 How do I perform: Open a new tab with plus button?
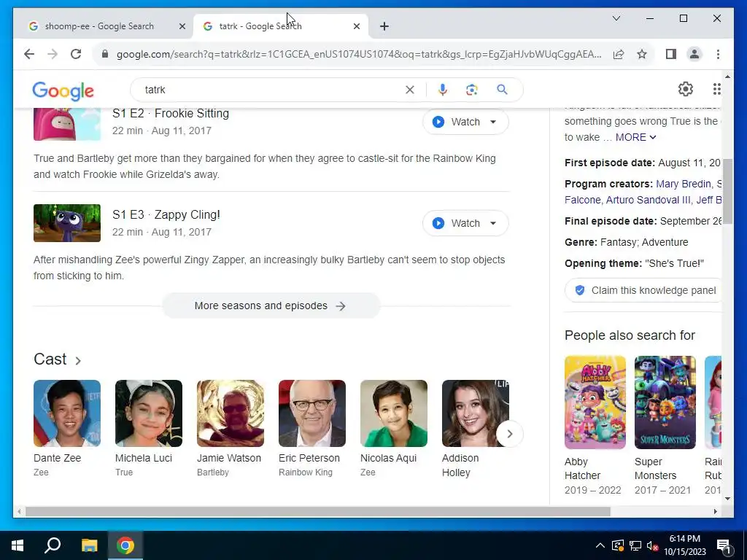coord(384,26)
